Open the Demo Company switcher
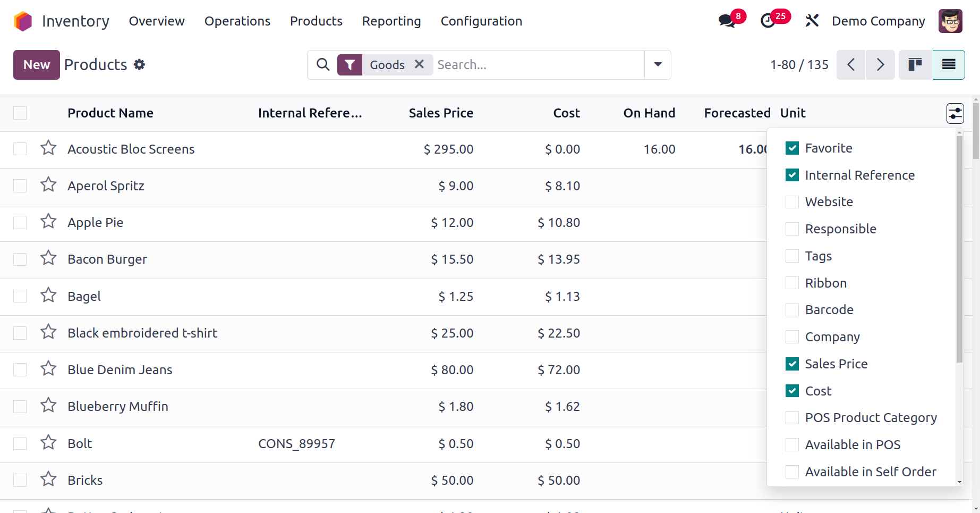This screenshot has height=513, width=980. (x=878, y=21)
